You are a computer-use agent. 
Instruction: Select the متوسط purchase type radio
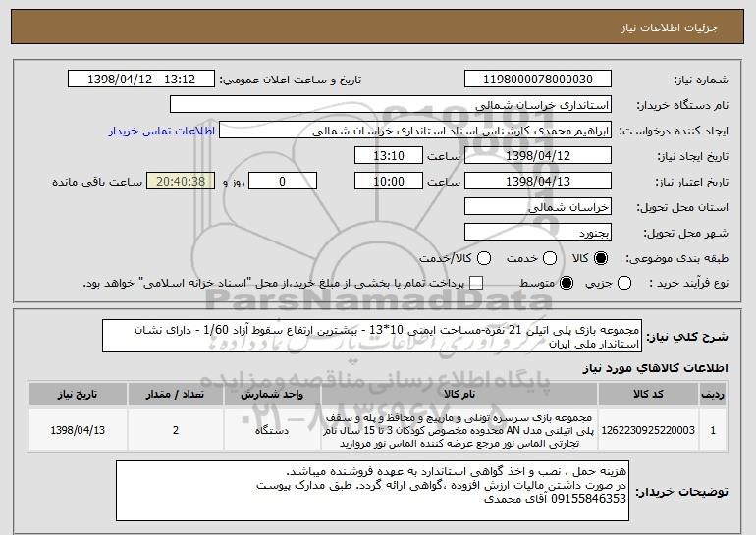click(x=567, y=283)
